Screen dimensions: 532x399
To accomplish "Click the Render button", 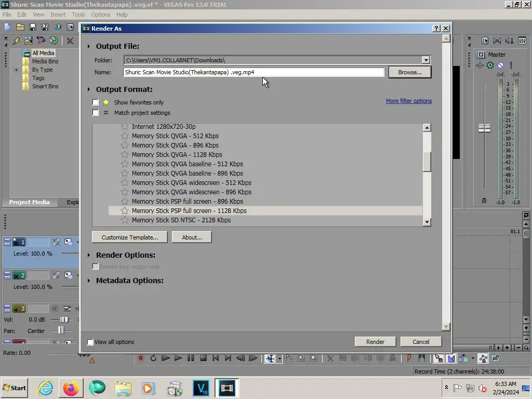I will (x=375, y=342).
